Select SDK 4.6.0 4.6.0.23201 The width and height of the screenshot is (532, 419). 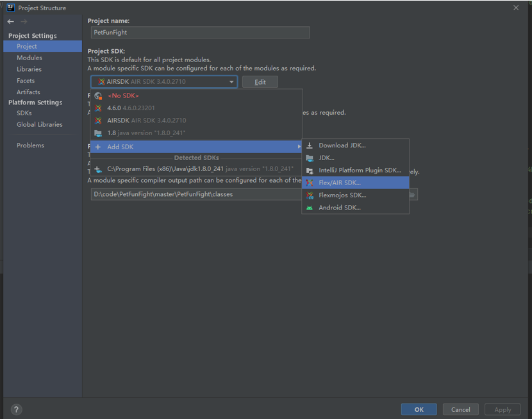pyautogui.click(x=196, y=108)
